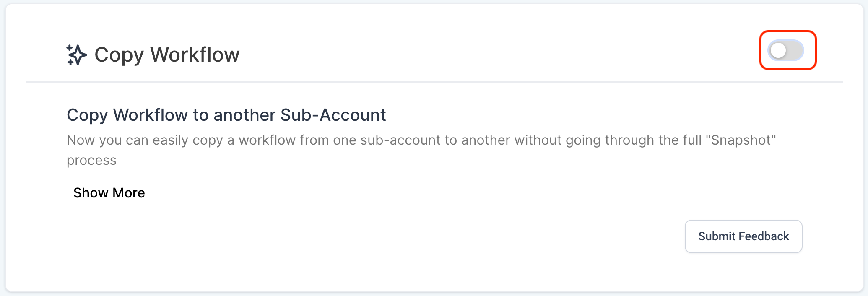
Task: Click the Copy Workflow to another Sub-Account heading
Action: coord(226,115)
